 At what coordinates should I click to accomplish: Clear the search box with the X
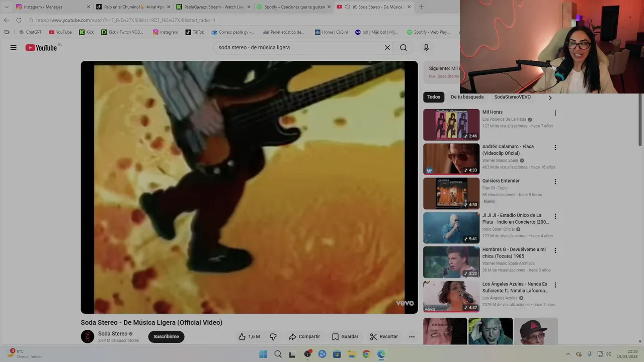[x=387, y=48]
